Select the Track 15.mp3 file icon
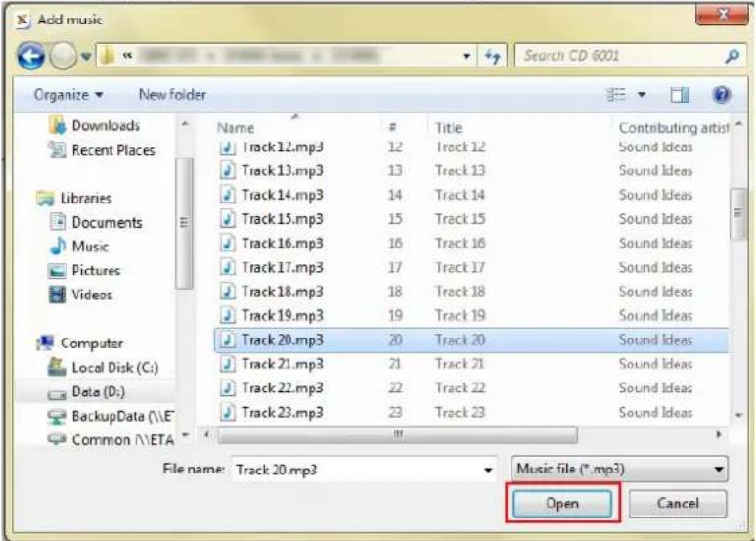The image size is (756, 541). coord(228,219)
